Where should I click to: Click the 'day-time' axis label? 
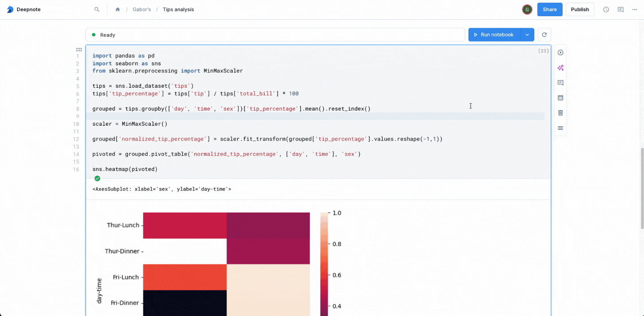click(x=99, y=291)
